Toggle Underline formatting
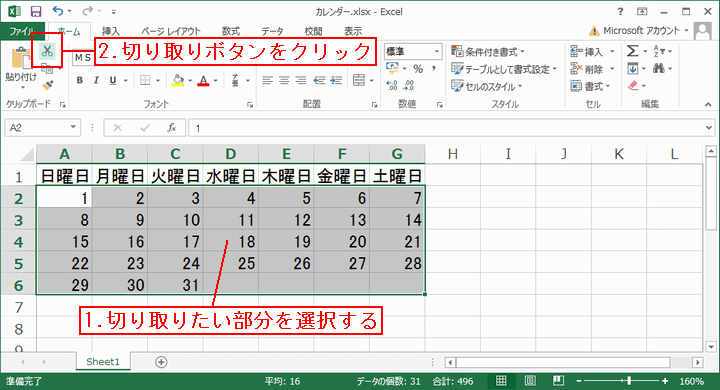The width and height of the screenshot is (720, 390). (112, 80)
